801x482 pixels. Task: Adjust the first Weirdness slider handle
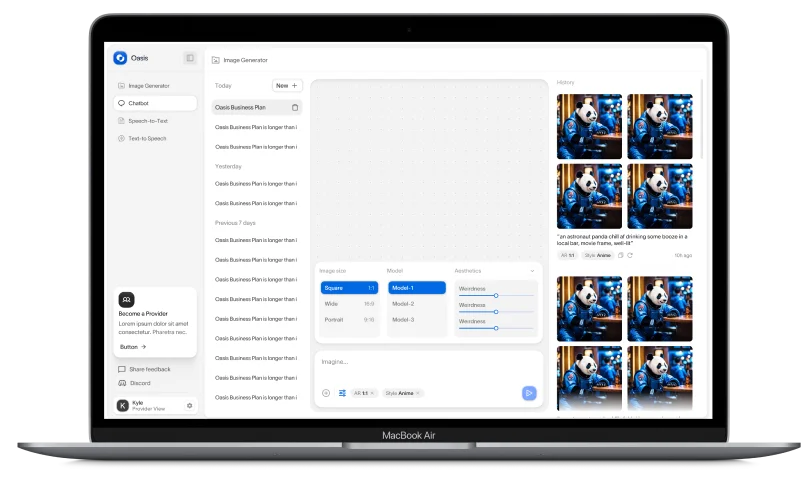495,295
